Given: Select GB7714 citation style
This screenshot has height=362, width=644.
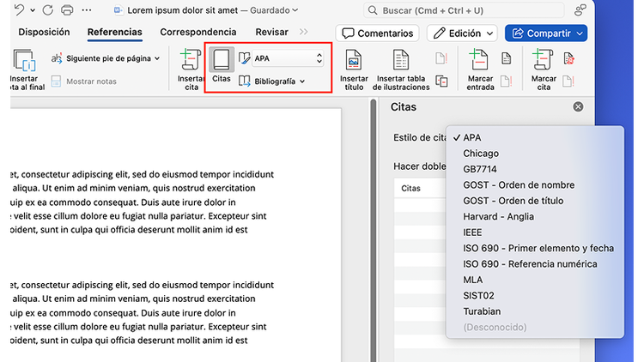Looking at the screenshot, I should (535, 169).
